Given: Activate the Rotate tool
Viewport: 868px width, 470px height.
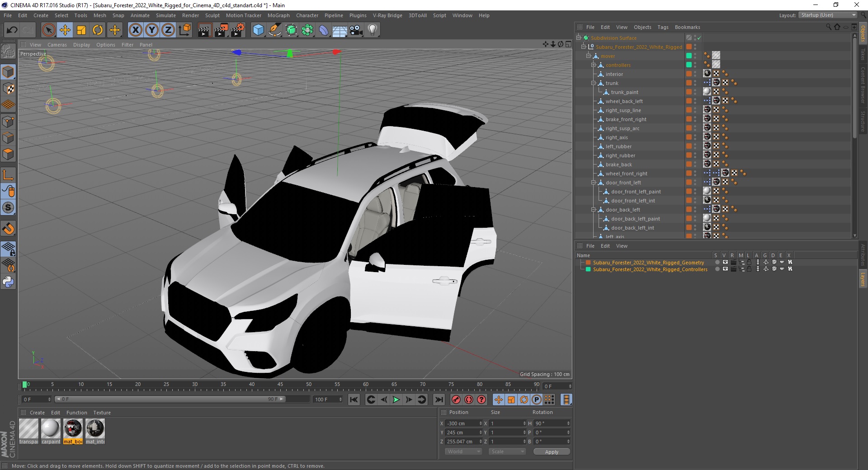Looking at the screenshot, I should pos(98,30).
